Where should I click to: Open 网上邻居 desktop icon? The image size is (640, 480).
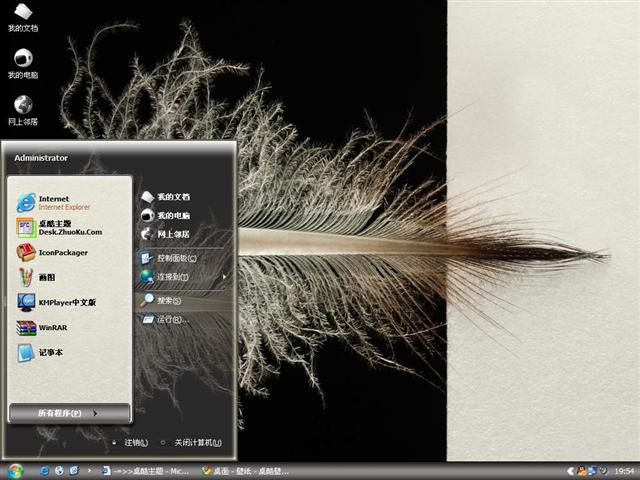click(23, 110)
